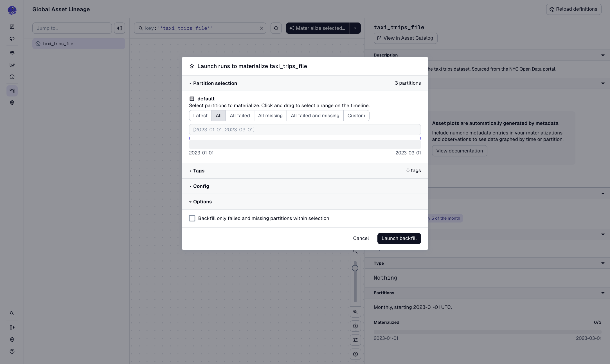
Task: Open the Materialize selected dropdown arrow
Action: click(355, 28)
